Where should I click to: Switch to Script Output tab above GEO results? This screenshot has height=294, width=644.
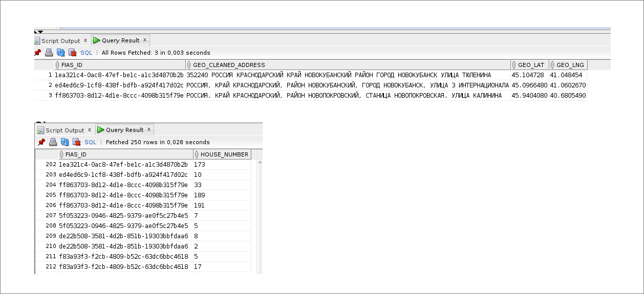(x=60, y=41)
